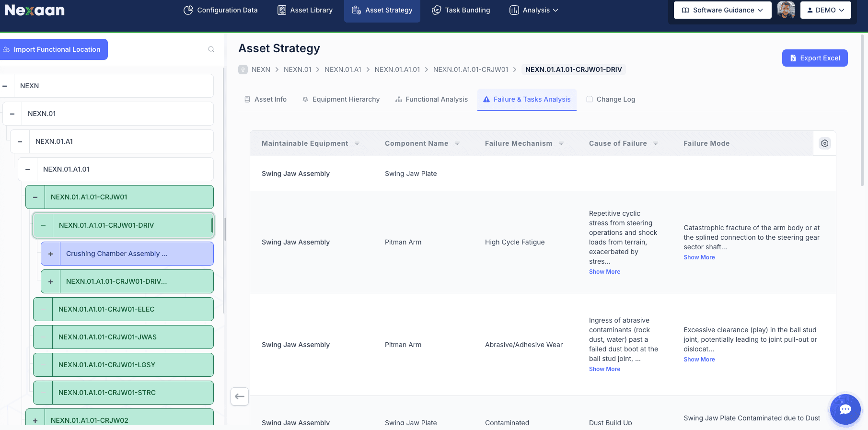Select Failure & Tasks Analysis tab

point(527,99)
